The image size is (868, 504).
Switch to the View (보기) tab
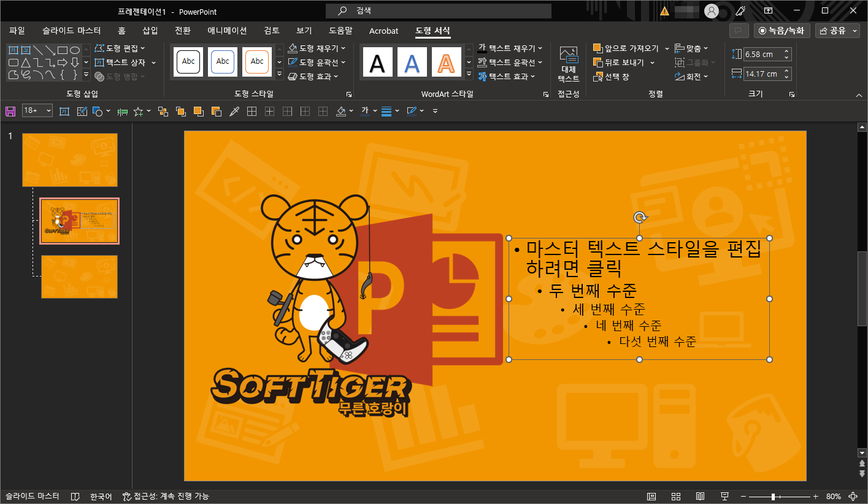point(304,31)
